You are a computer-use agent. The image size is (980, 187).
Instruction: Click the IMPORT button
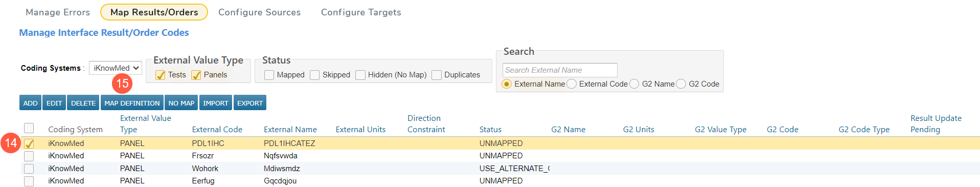click(x=216, y=103)
